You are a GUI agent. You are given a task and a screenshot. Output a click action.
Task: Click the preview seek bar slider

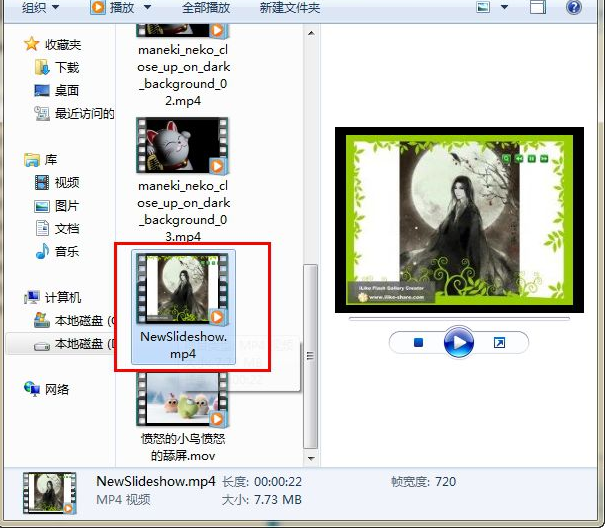click(459, 319)
